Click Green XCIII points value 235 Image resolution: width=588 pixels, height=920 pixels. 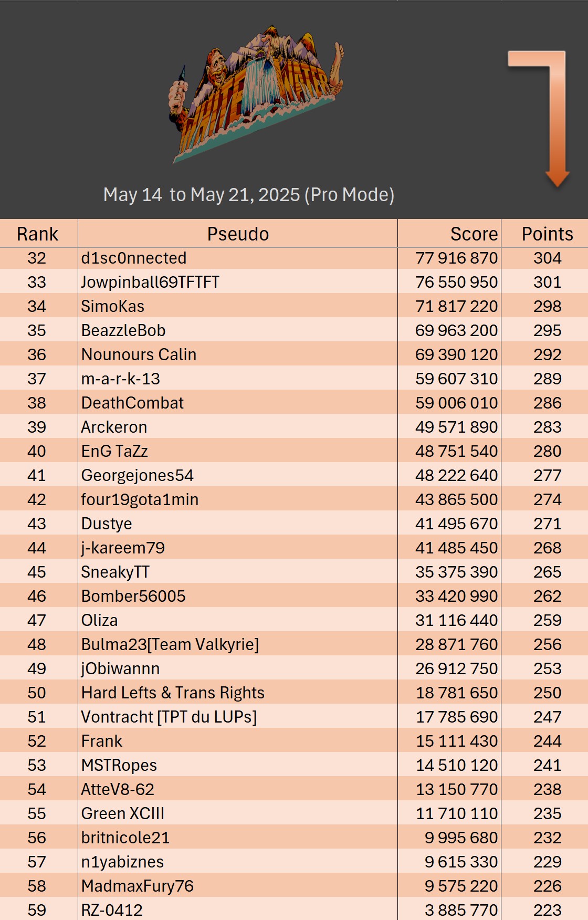point(547,813)
